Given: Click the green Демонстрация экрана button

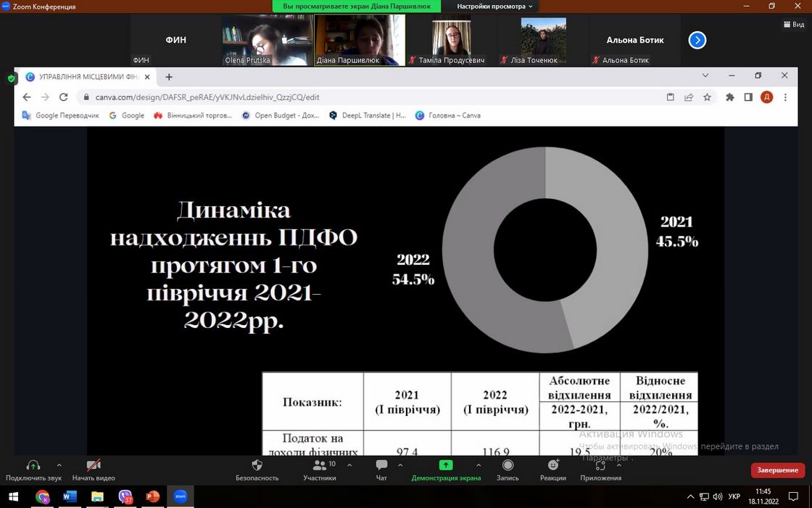Looking at the screenshot, I should coord(446,465).
